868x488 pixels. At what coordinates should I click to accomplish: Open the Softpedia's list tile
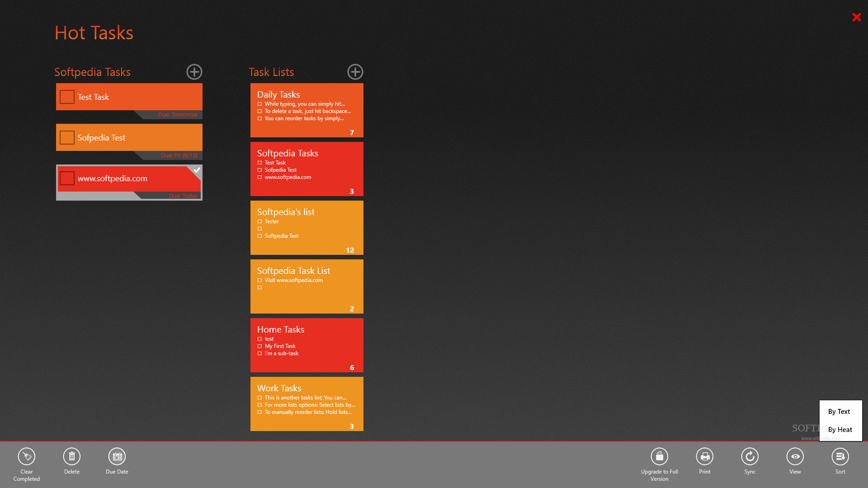307,228
